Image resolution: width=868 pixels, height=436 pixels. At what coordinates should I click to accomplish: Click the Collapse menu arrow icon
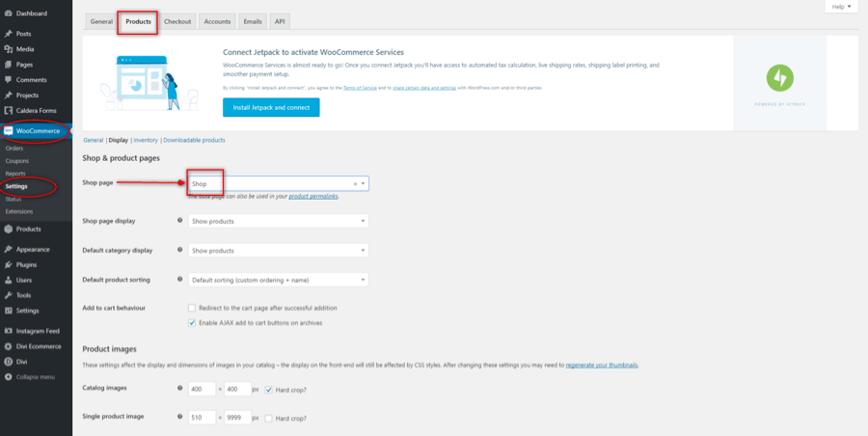click(9, 377)
